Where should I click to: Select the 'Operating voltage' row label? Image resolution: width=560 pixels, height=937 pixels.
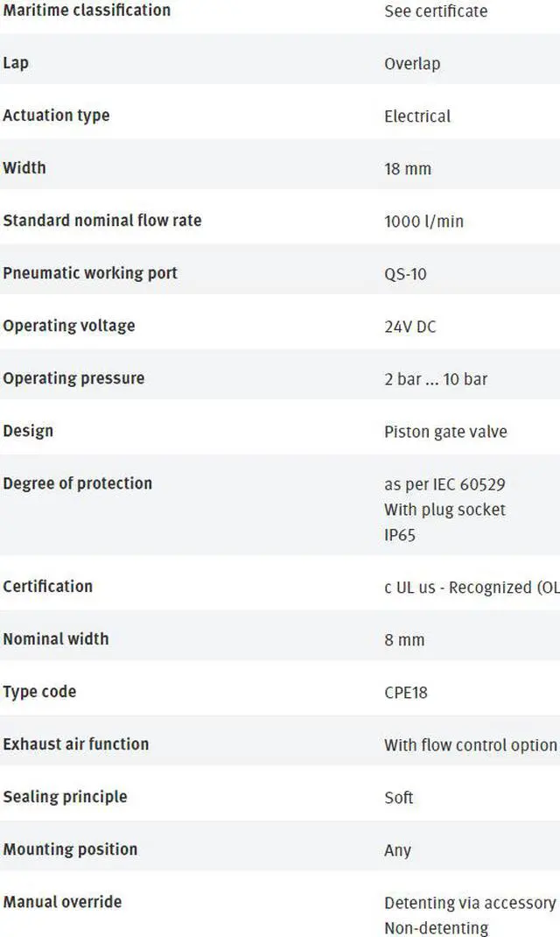(x=68, y=326)
